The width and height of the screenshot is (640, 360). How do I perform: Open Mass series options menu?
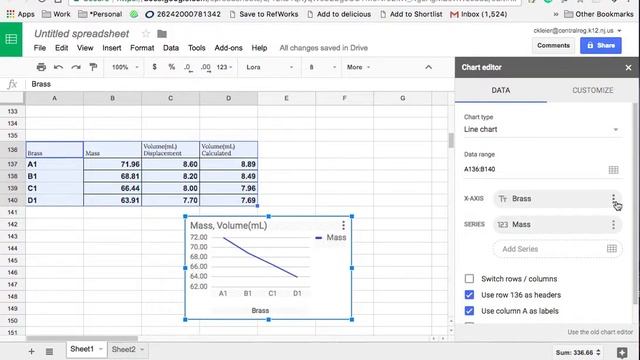(x=613, y=224)
